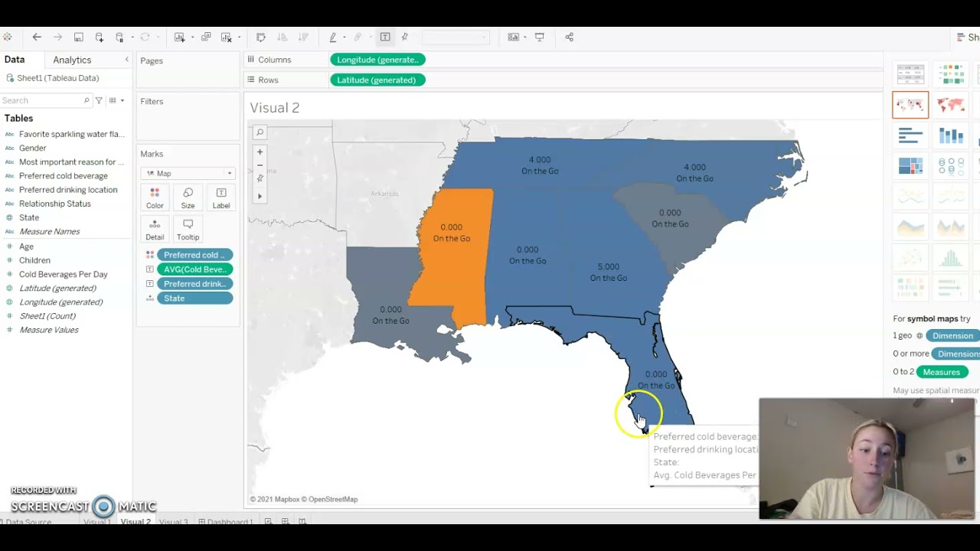Open the Tooltip marks card
This screenshot has width=980, height=551.
click(188, 230)
